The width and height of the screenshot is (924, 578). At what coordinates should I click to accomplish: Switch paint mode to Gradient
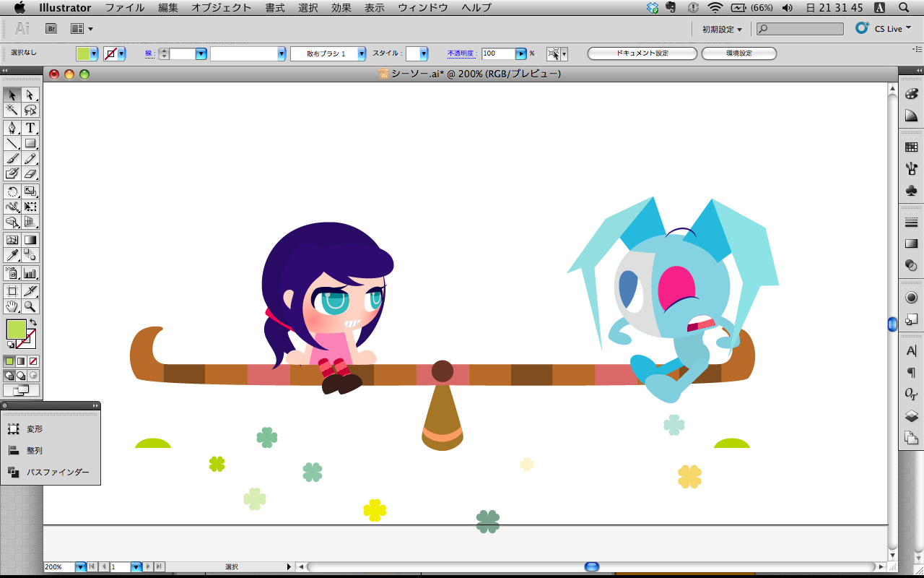click(21, 361)
